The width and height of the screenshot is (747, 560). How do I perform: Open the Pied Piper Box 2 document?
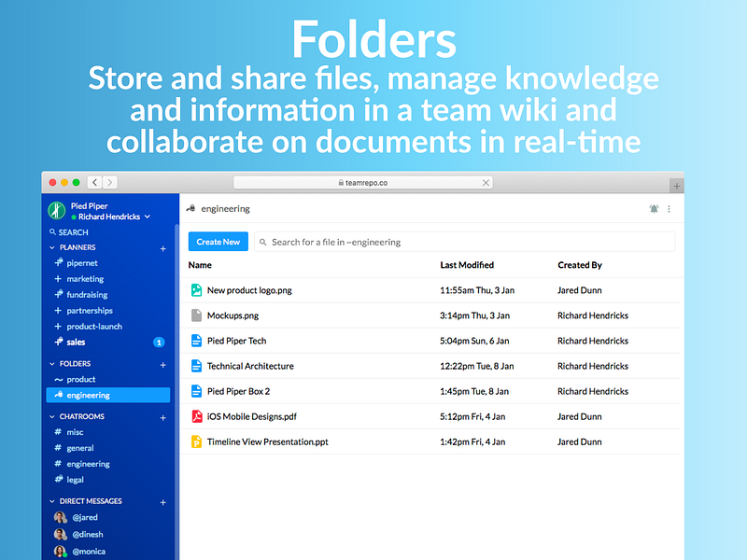tap(239, 391)
